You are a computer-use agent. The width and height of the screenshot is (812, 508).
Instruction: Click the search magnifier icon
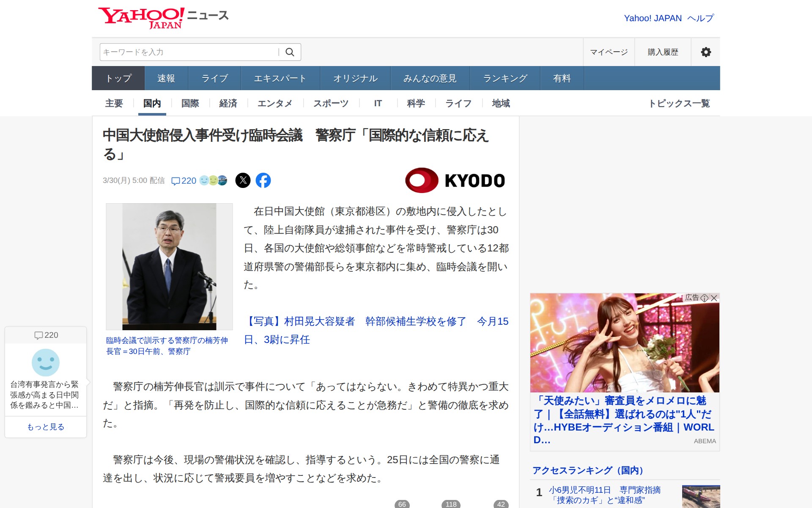pyautogui.click(x=290, y=52)
